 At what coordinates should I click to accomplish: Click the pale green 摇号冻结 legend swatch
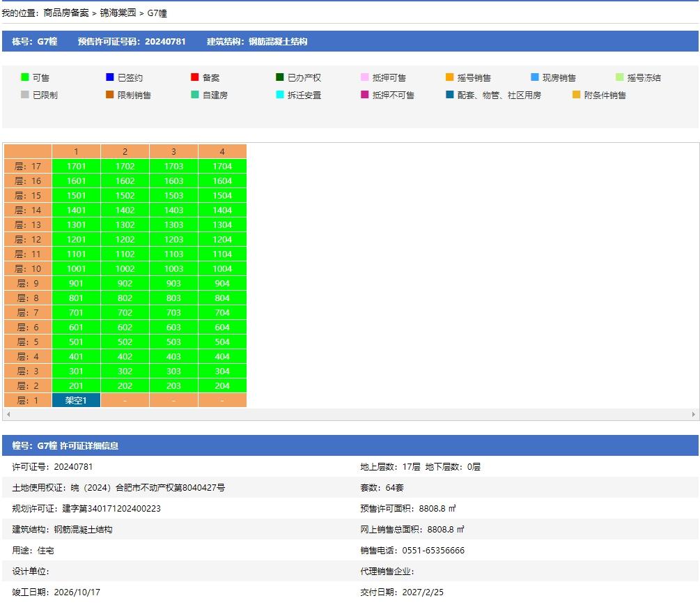(x=620, y=77)
